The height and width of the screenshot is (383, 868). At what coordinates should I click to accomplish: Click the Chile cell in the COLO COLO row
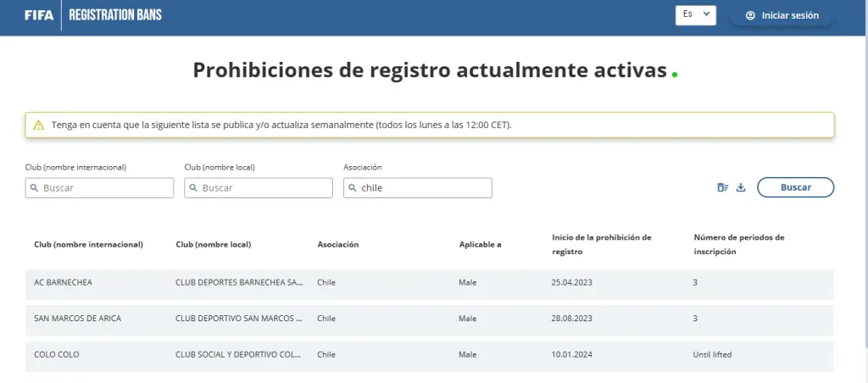coord(326,354)
